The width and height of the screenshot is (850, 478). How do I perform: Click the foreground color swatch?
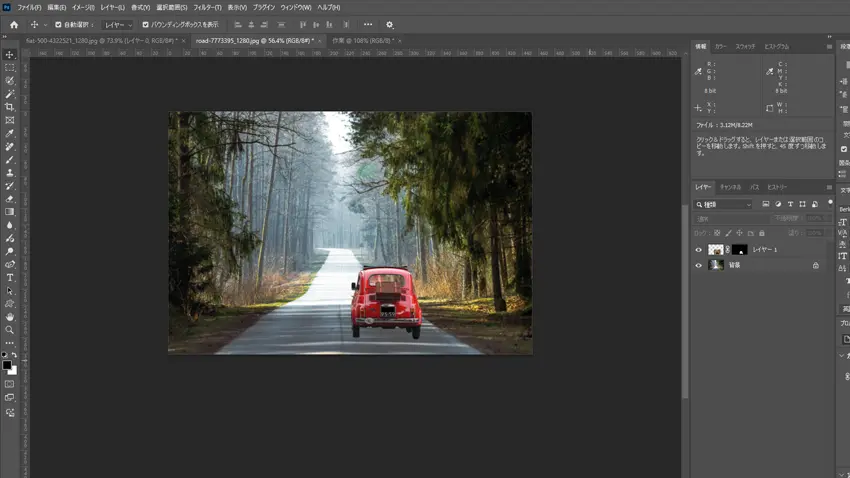6,365
